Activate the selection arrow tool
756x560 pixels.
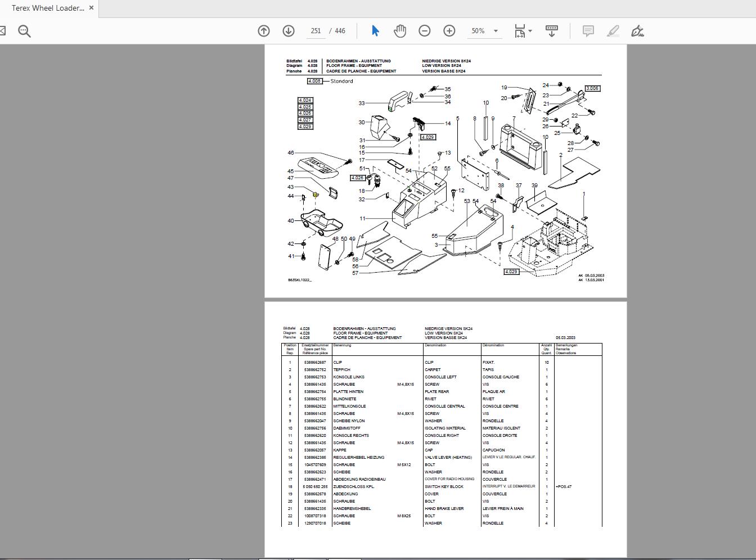[x=375, y=31]
